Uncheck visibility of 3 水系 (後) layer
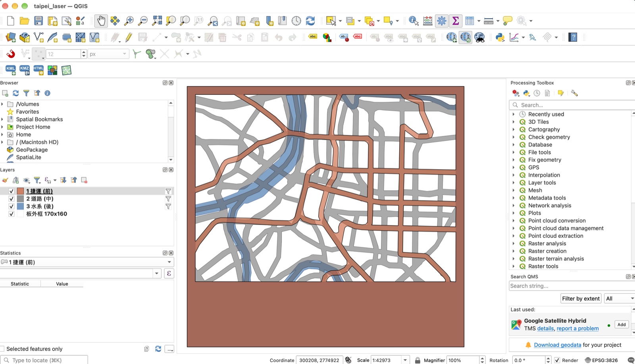The height and width of the screenshot is (364, 635). coord(12,206)
